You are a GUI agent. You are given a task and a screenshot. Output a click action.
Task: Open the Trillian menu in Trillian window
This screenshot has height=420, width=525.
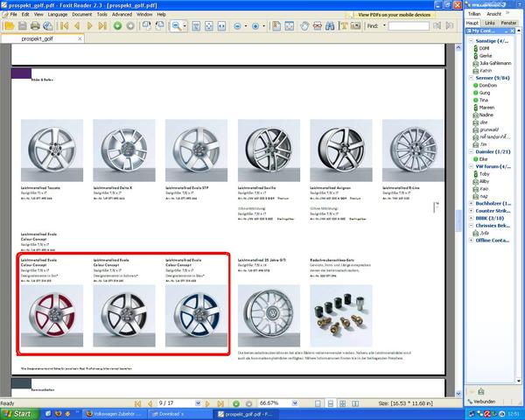point(474,14)
